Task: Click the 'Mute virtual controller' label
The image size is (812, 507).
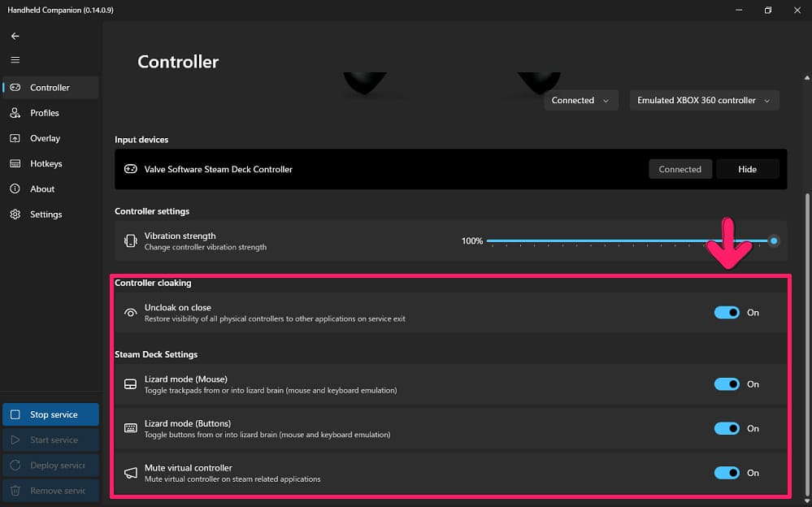Action: coord(188,468)
